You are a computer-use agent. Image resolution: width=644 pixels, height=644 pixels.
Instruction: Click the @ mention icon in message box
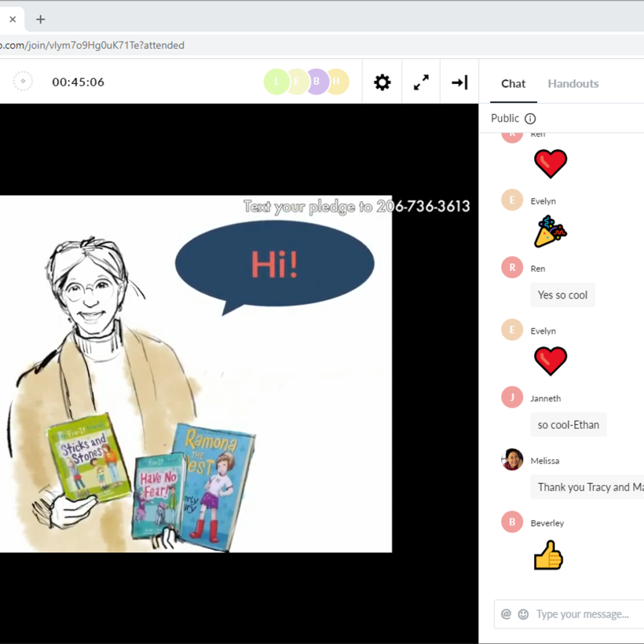coord(506,614)
